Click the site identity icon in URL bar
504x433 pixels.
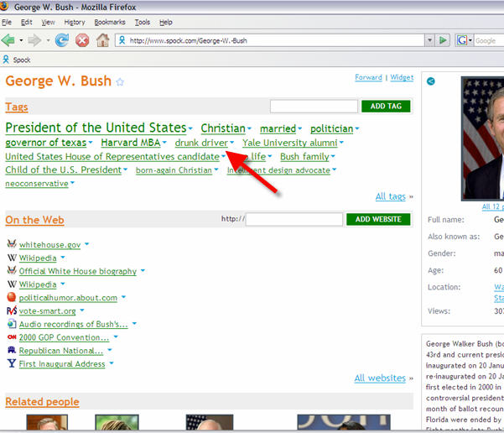[x=122, y=40]
